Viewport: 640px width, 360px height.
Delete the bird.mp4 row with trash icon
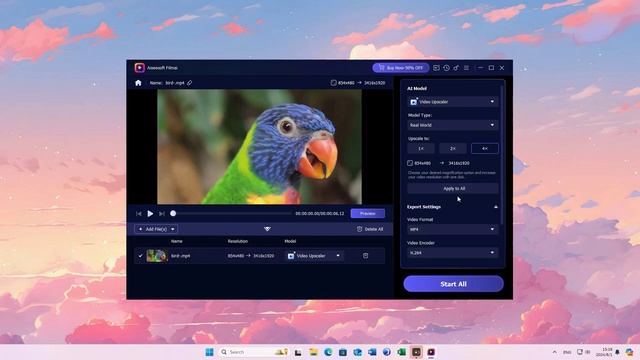[x=365, y=256]
